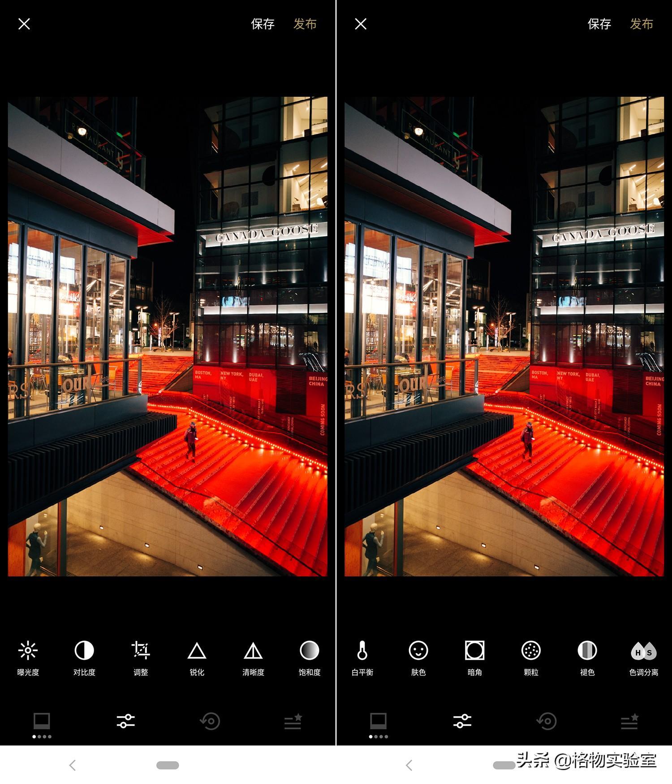This screenshot has width=672, height=784.
Task: Open the 白平衡 white balance tool
Action: (362, 658)
